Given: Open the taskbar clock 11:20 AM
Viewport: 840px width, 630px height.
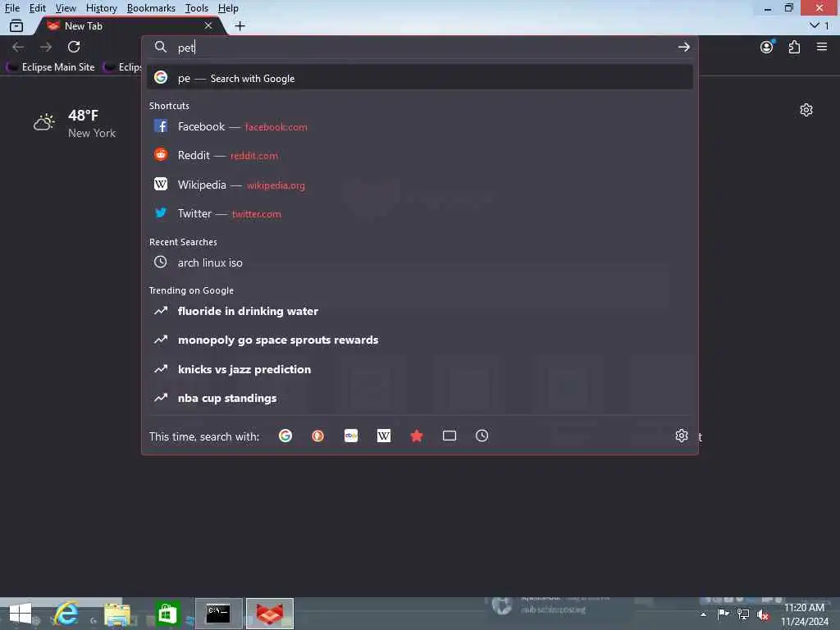Looking at the screenshot, I should pyautogui.click(x=804, y=614).
